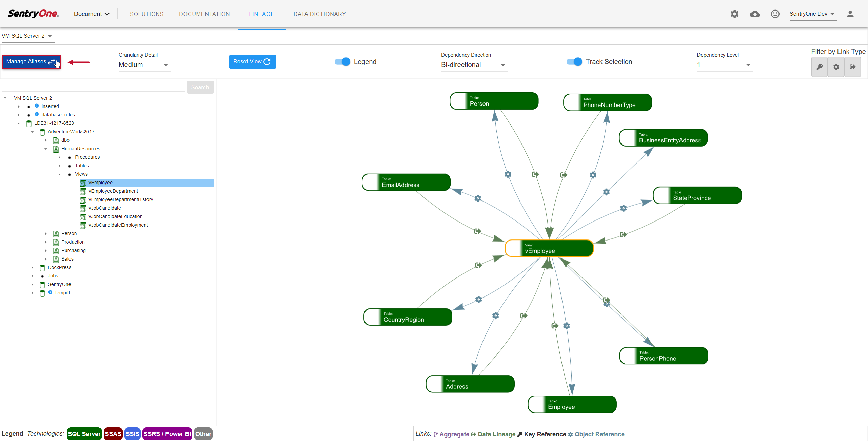This screenshot has height=441, width=868.
Task: Click the info icon next to inserted
Action: tap(37, 106)
